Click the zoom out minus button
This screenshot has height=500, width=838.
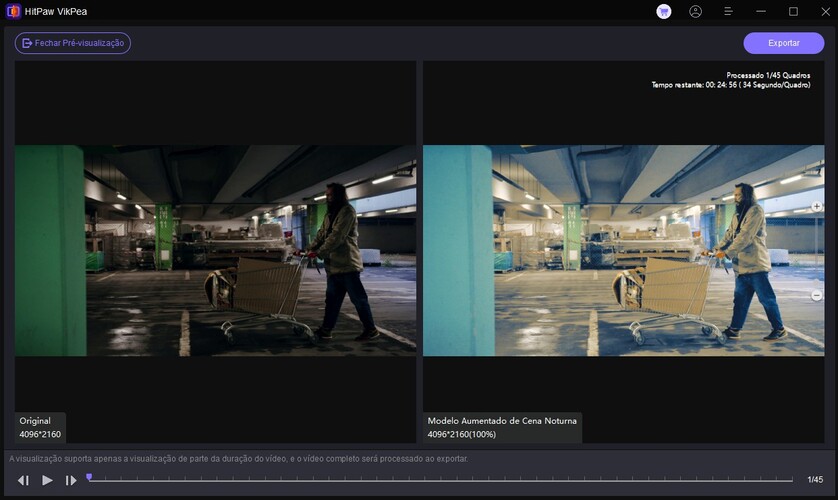tap(817, 296)
